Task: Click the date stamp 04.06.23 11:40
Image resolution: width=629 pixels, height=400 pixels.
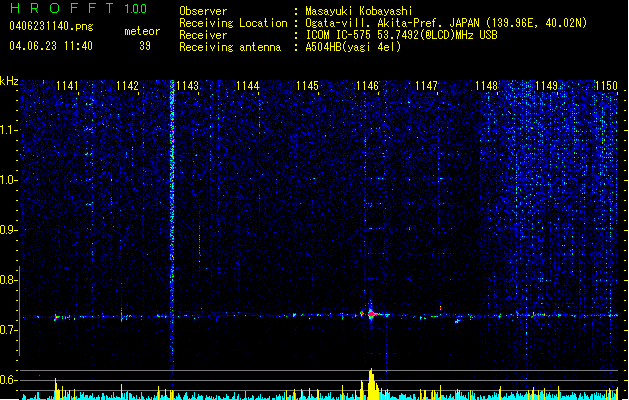Action: [51, 46]
